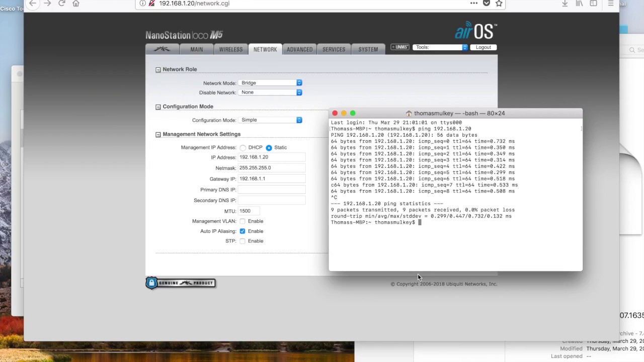The height and width of the screenshot is (362, 644).
Task: Open the ADVANCED tab
Action: pyautogui.click(x=299, y=49)
